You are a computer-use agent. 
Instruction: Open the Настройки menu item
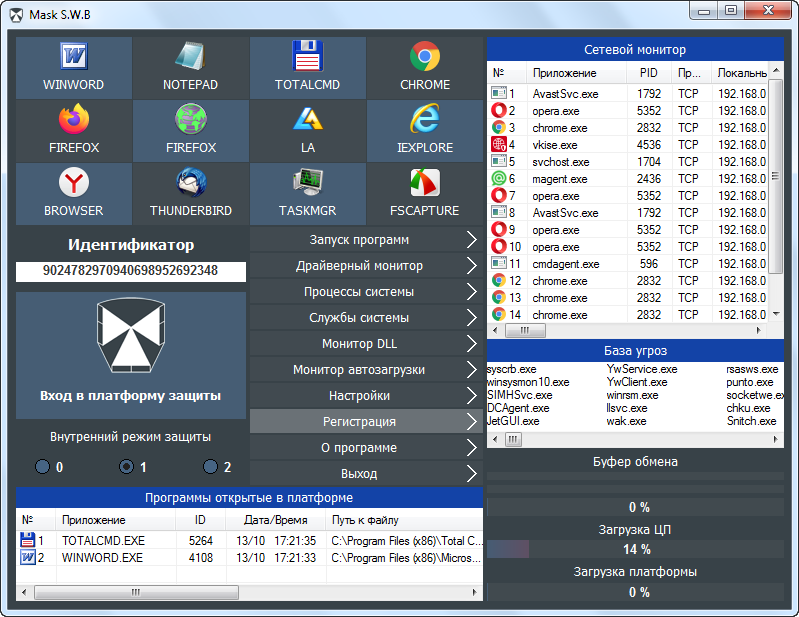coord(359,396)
